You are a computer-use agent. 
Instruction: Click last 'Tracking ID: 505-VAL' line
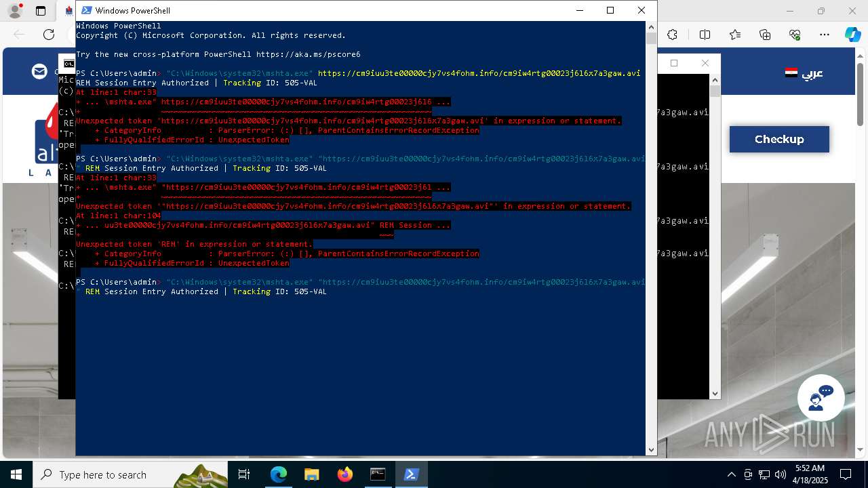point(279,291)
